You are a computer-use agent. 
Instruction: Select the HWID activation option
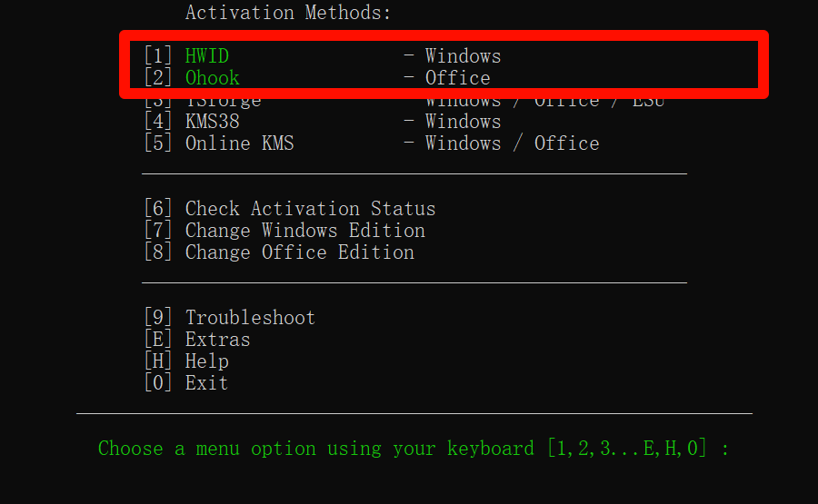(x=207, y=56)
